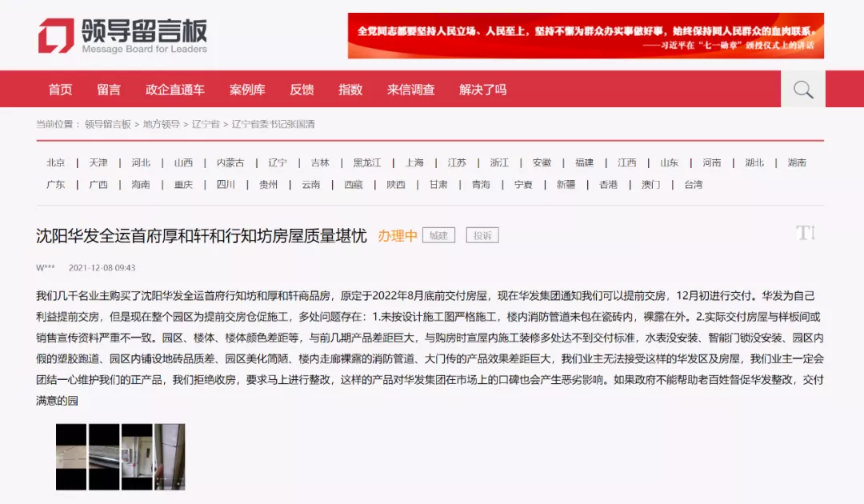
Task: Select the 广西 province link
Action: point(98,185)
